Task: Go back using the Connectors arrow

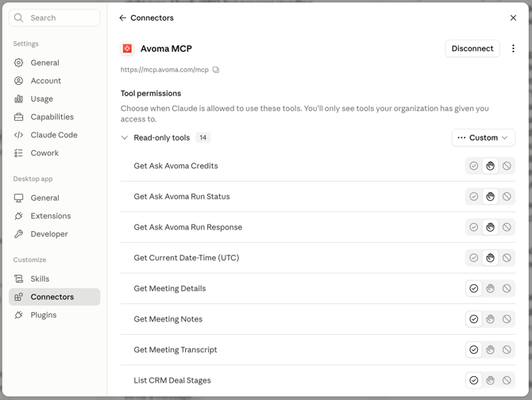Action: 123,18
